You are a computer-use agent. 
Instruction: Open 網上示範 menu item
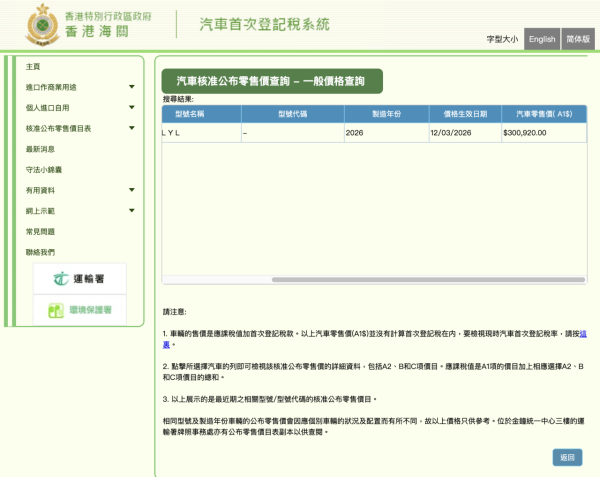40,211
